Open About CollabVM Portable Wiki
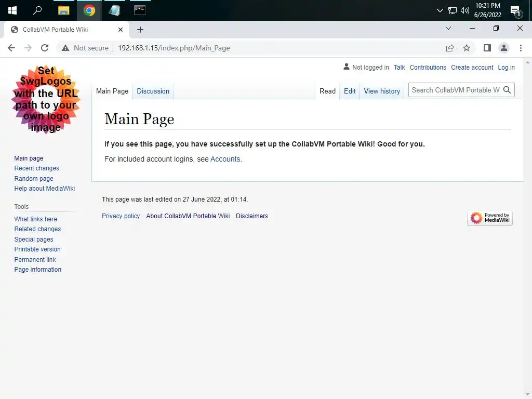The height and width of the screenshot is (399, 532). coord(188,216)
